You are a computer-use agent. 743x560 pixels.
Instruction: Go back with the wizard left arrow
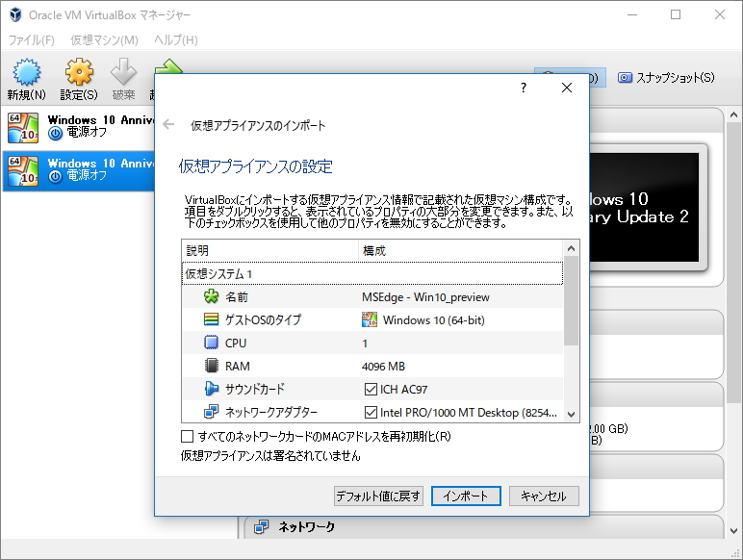pos(168,124)
